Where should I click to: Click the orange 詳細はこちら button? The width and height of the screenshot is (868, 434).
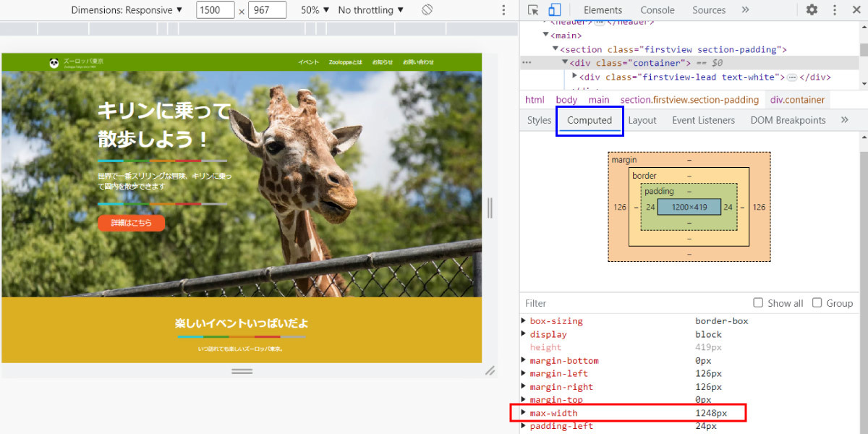[x=132, y=224]
